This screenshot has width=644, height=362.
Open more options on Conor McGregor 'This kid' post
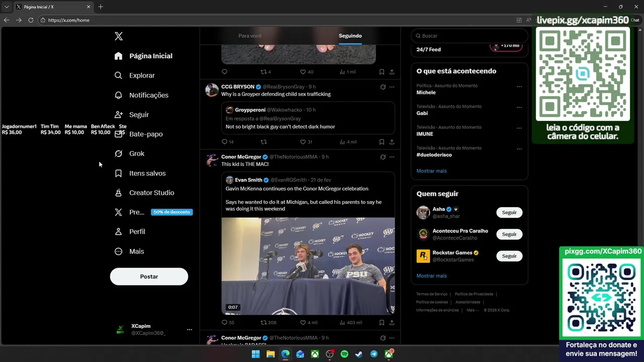tap(392, 157)
